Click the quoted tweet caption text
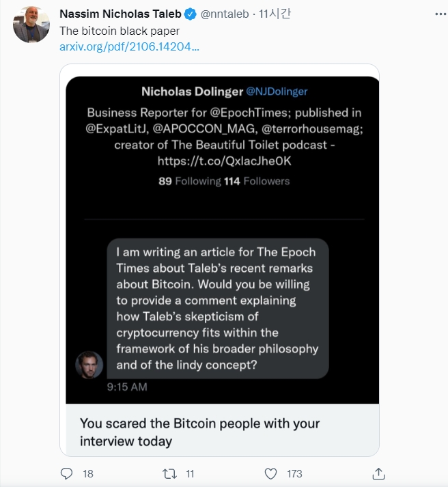Screen dimensions: 448x487 [x=199, y=432]
